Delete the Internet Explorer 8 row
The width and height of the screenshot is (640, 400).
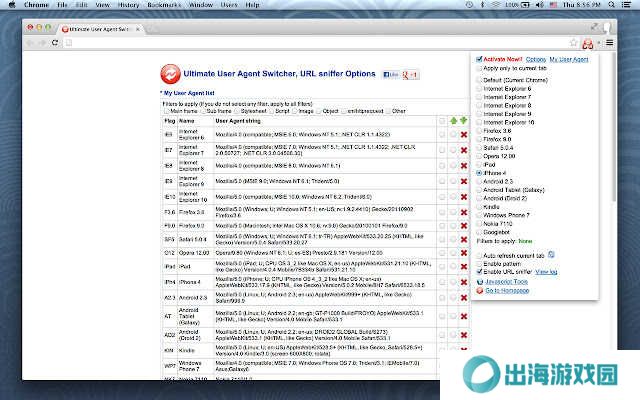click(x=464, y=166)
